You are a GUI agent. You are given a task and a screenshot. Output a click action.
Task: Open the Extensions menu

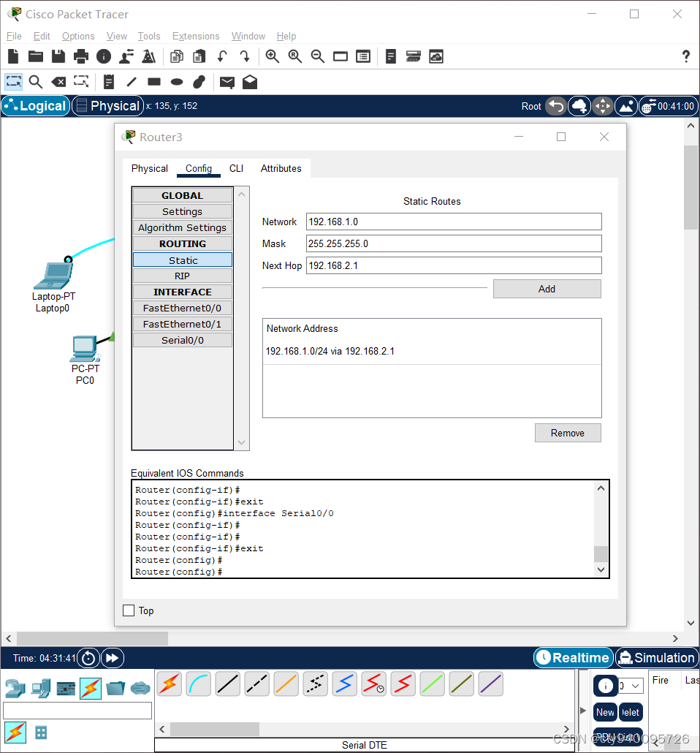pos(196,36)
